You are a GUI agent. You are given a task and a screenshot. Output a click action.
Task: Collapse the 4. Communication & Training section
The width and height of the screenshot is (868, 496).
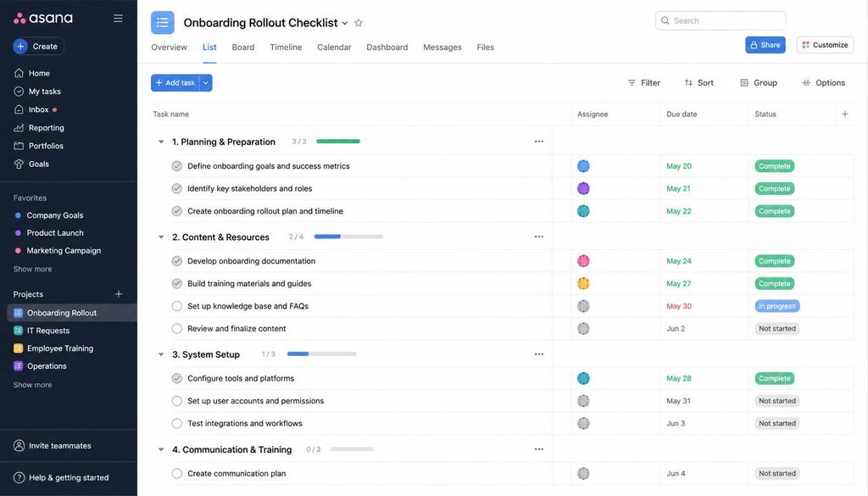pyautogui.click(x=161, y=449)
